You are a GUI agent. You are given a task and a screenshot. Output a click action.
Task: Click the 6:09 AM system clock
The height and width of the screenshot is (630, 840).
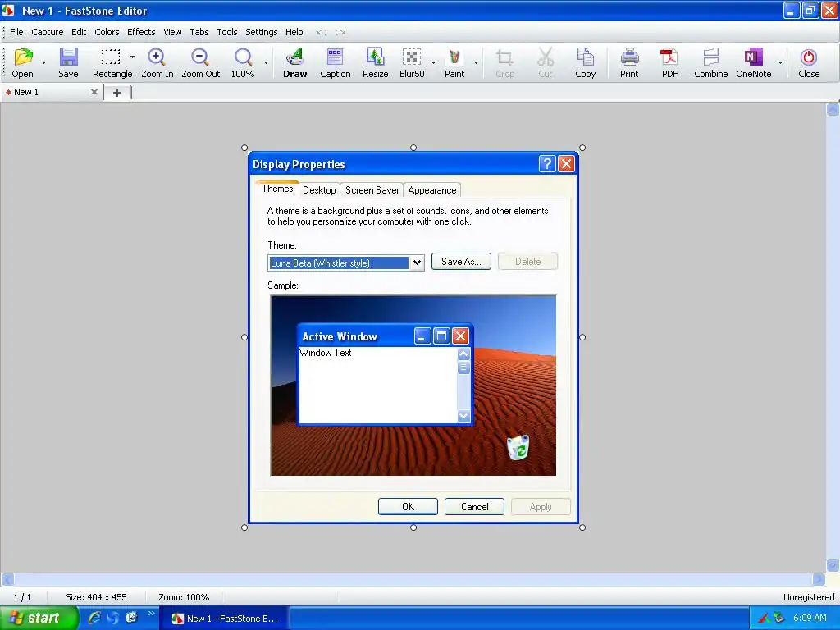(810, 618)
